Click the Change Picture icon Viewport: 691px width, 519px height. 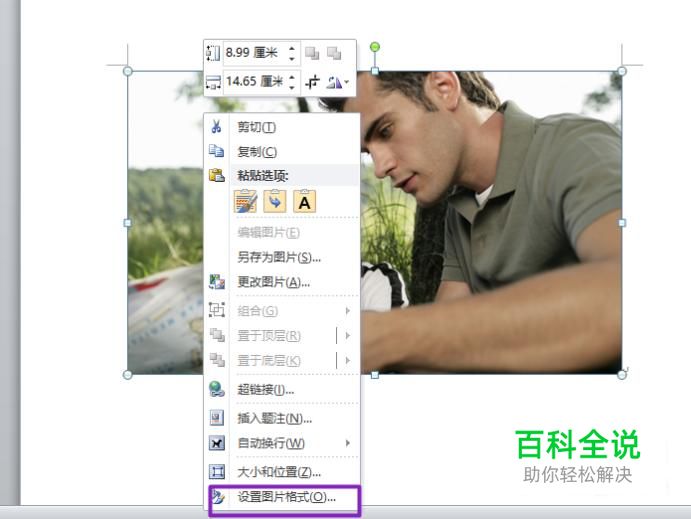click(x=216, y=282)
